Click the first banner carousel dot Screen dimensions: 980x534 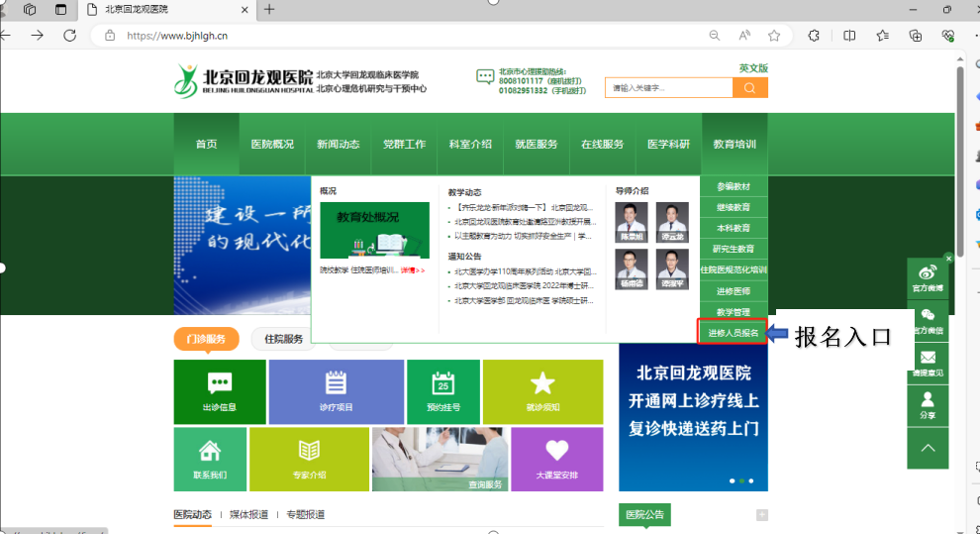tap(731, 481)
